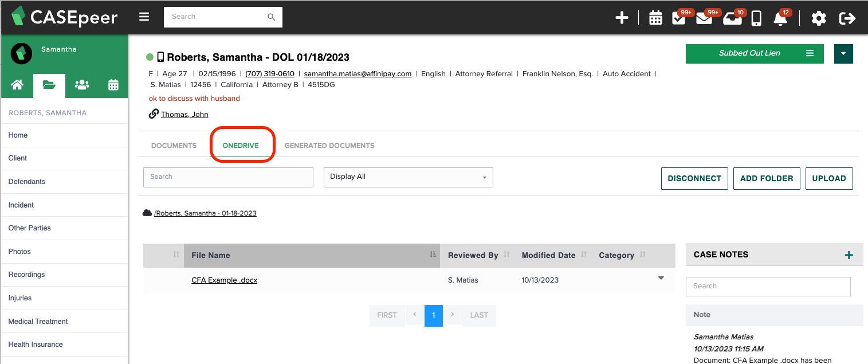Screen dimensions: 868x364
Task: Open the sidebar calendar icon
Action: click(x=113, y=85)
